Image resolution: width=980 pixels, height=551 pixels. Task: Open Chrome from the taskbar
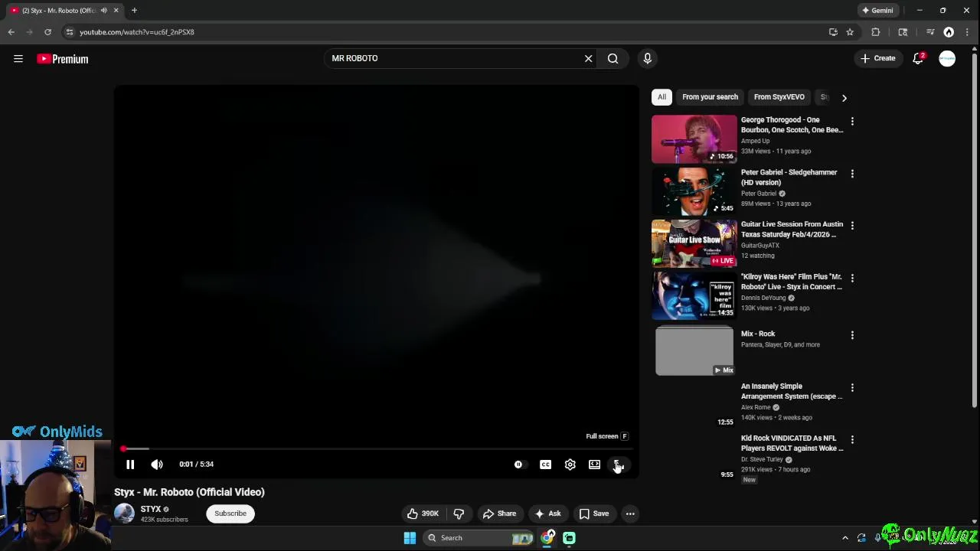click(x=547, y=538)
